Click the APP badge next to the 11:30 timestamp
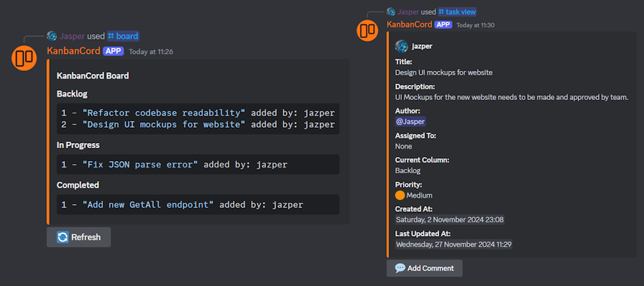Screen dimensions: 644x286 [x=443, y=24]
